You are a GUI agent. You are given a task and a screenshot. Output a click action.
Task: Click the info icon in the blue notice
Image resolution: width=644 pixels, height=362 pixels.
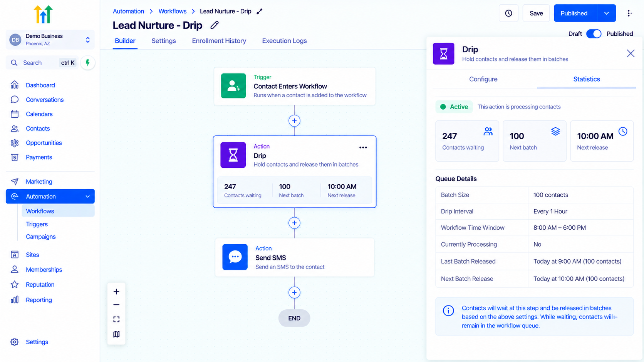[448, 310]
